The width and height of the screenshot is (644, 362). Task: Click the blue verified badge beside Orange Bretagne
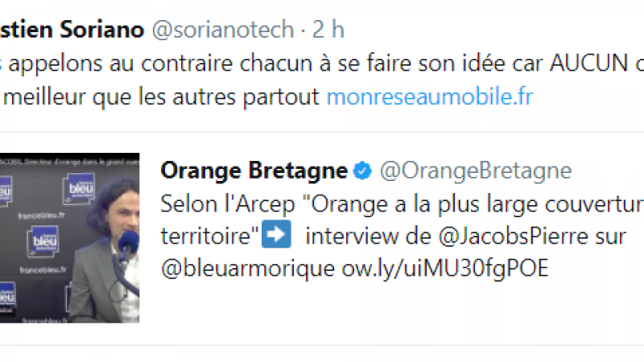point(363,171)
